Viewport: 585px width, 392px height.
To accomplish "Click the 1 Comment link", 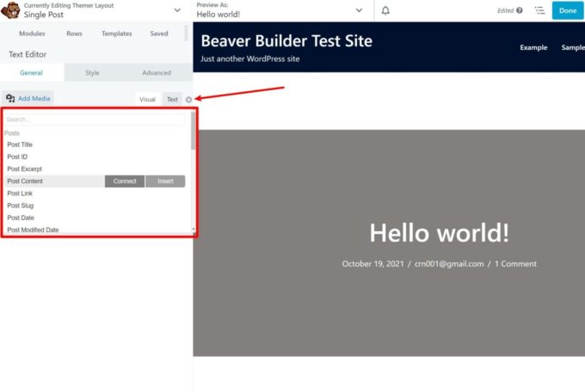I will coord(515,264).
